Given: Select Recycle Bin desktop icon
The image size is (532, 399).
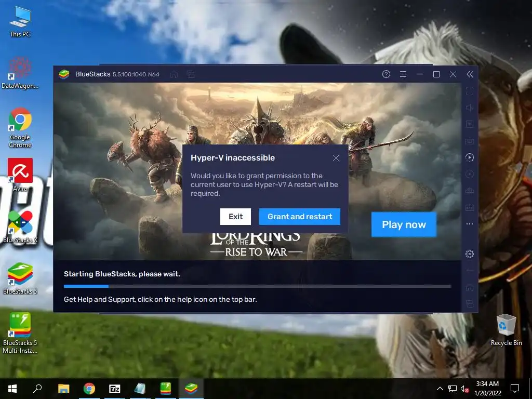Looking at the screenshot, I should click(x=506, y=330).
